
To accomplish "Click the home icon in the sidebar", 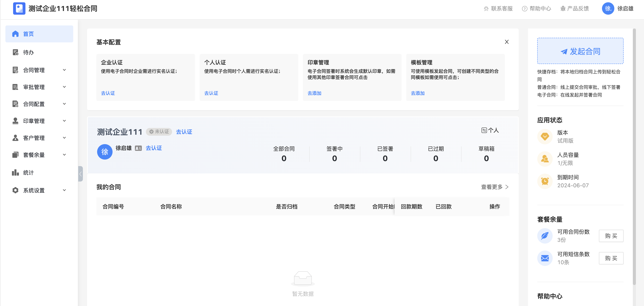I will pyautogui.click(x=15, y=34).
